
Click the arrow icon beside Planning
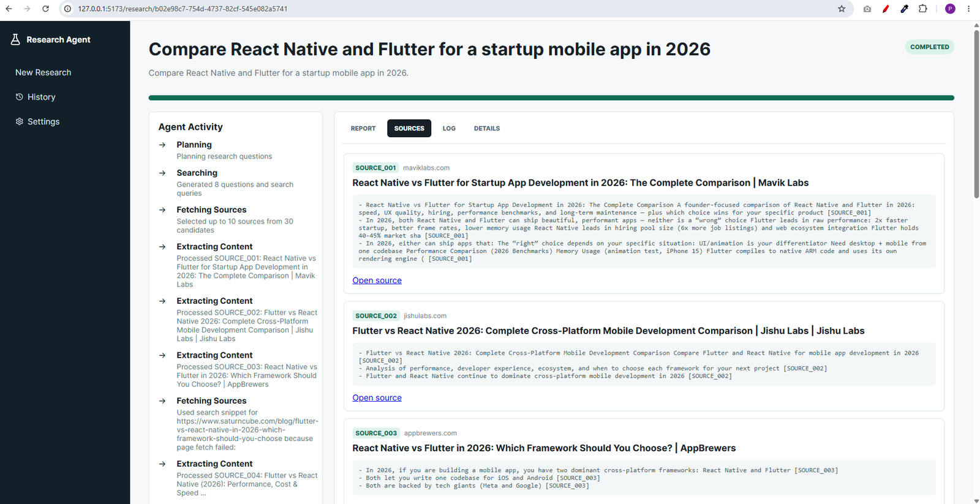pyautogui.click(x=162, y=145)
